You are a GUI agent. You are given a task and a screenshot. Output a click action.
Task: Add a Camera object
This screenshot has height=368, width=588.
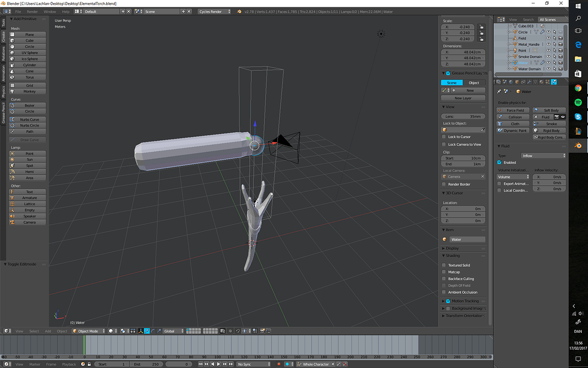click(x=28, y=222)
